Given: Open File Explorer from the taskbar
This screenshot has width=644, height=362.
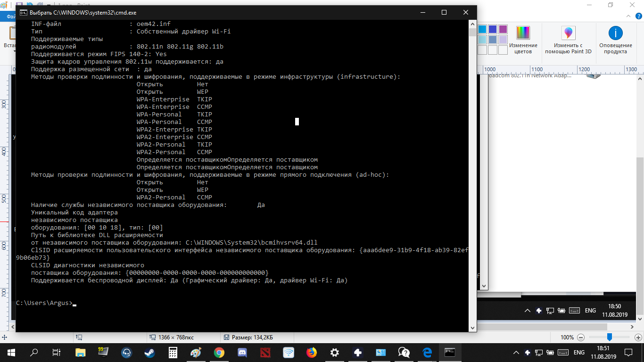Looking at the screenshot, I should (80, 352).
